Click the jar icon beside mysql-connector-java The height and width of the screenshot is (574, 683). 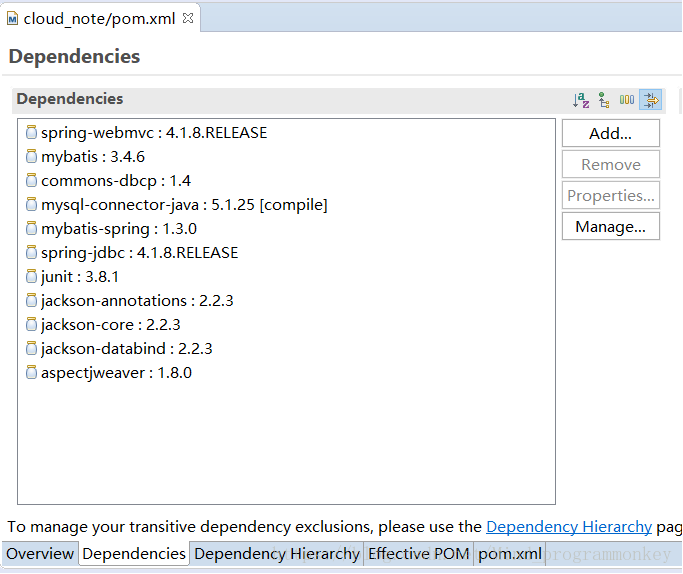point(31,204)
